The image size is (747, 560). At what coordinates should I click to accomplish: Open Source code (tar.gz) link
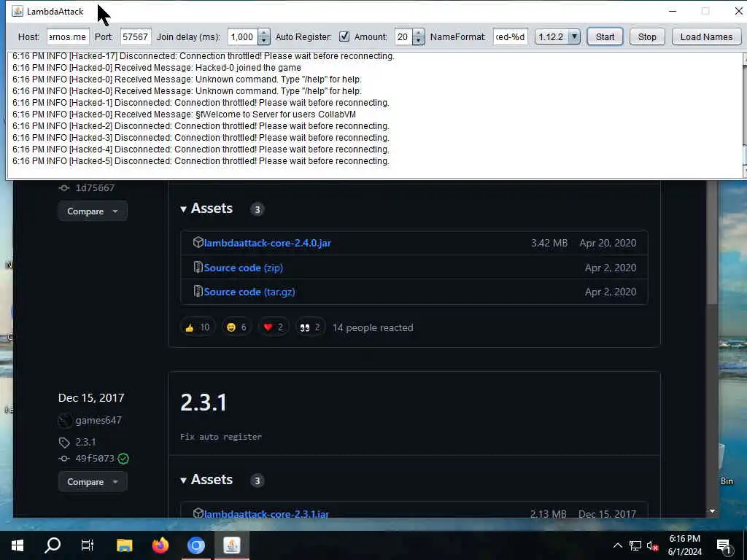tap(249, 292)
